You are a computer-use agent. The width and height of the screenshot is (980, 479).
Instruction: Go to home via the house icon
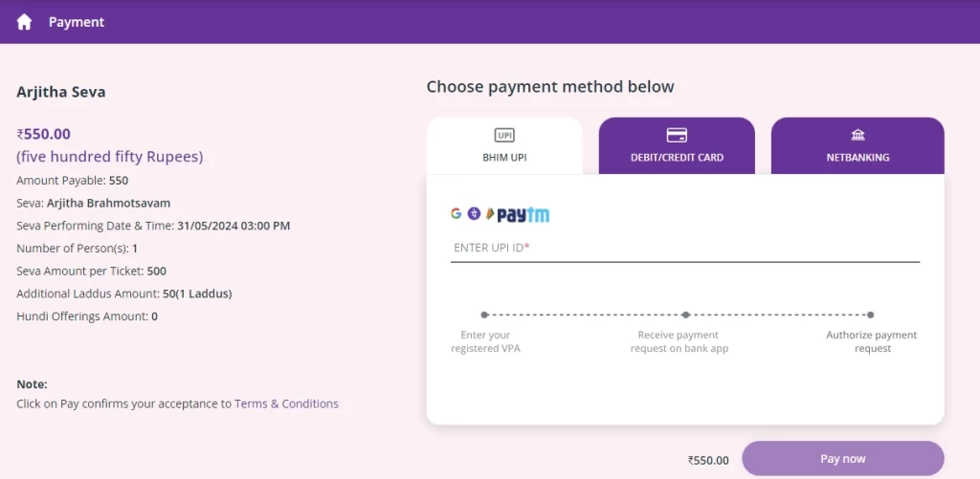[24, 23]
